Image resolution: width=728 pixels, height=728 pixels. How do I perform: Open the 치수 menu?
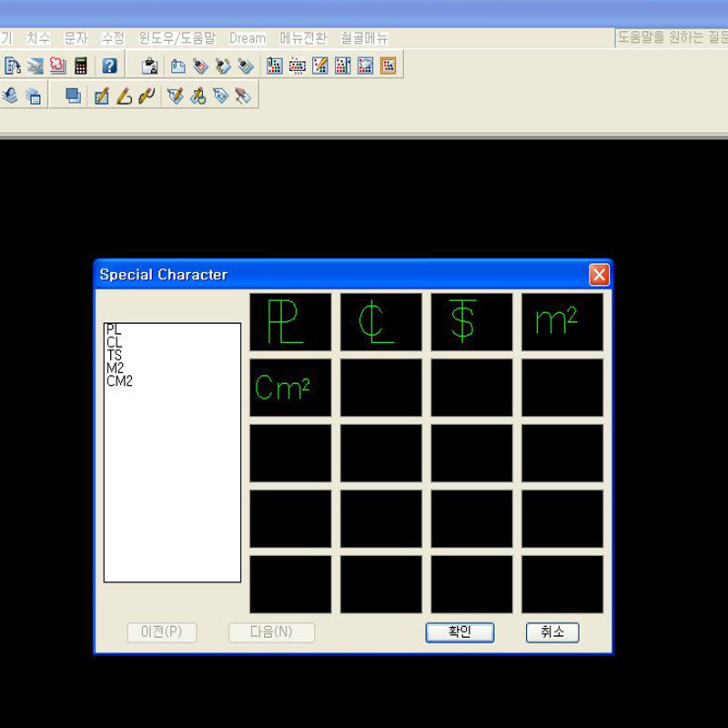(38, 38)
